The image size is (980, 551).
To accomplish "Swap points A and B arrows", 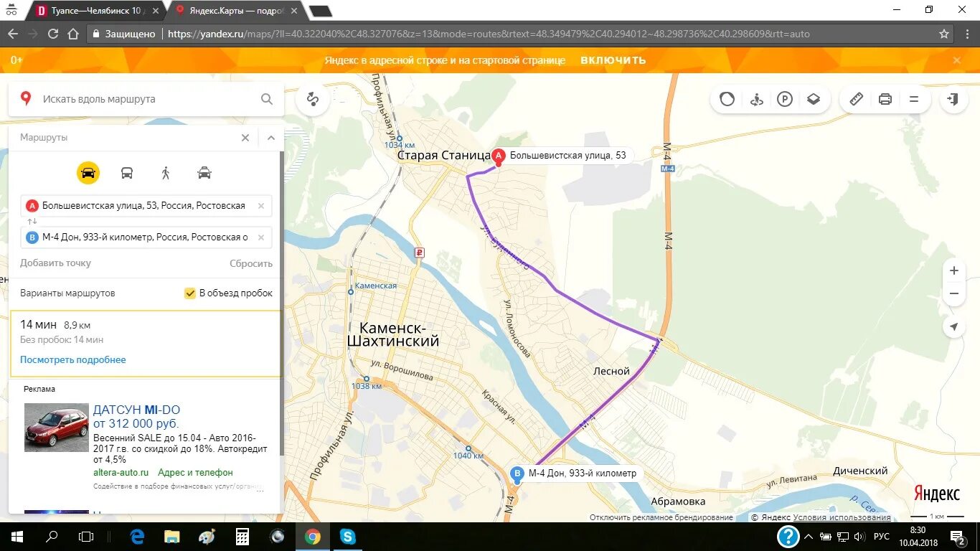I will click(x=32, y=222).
